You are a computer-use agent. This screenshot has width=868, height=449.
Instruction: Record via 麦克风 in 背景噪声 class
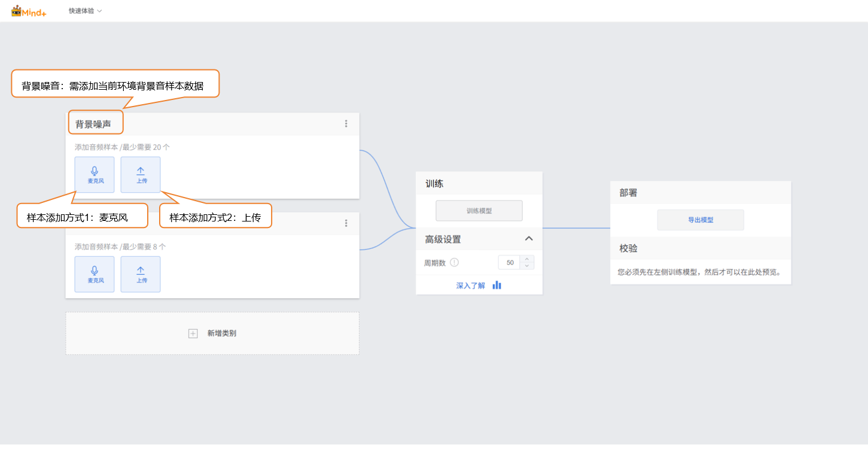(95, 175)
